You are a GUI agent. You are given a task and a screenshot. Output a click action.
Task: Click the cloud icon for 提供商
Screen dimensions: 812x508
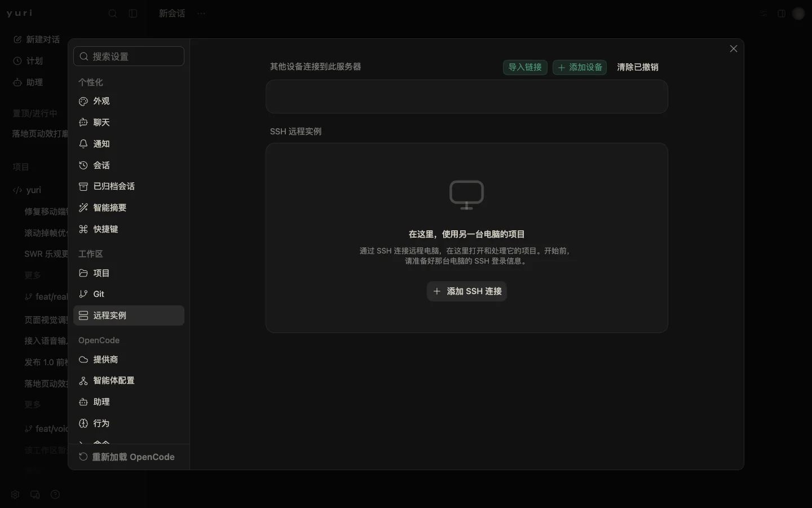point(83,360)
